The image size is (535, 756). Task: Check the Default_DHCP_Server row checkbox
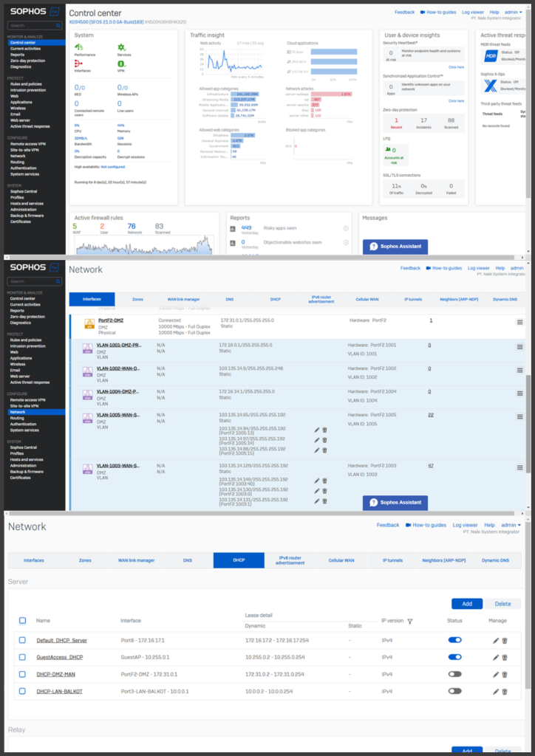point(22,640)
